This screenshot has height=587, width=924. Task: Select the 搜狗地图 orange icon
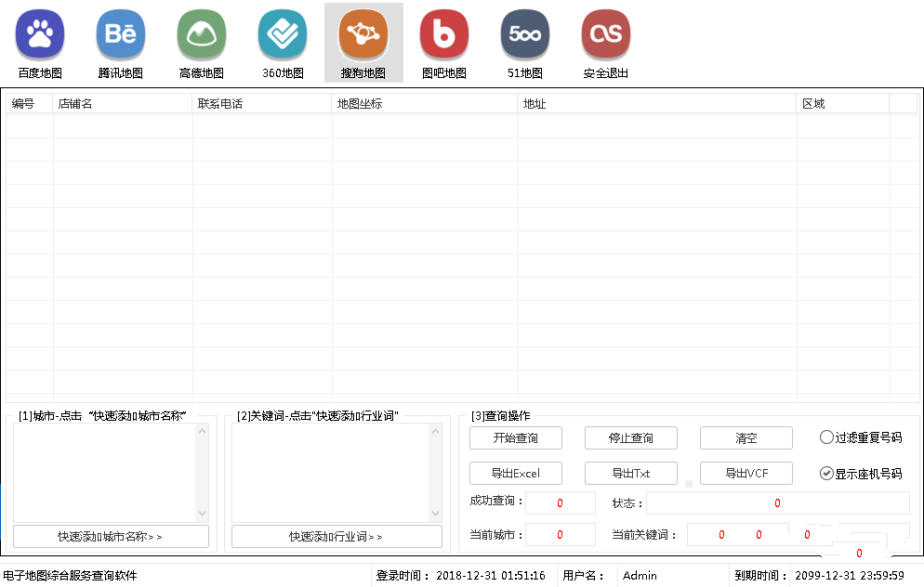click(x=363, y=34)
